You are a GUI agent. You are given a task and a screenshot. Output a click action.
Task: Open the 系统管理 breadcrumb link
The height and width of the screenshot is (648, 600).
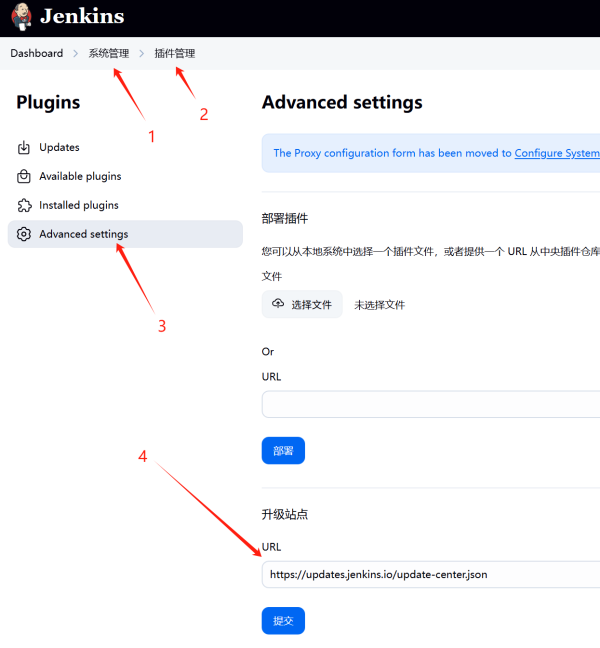coord(109,53)
